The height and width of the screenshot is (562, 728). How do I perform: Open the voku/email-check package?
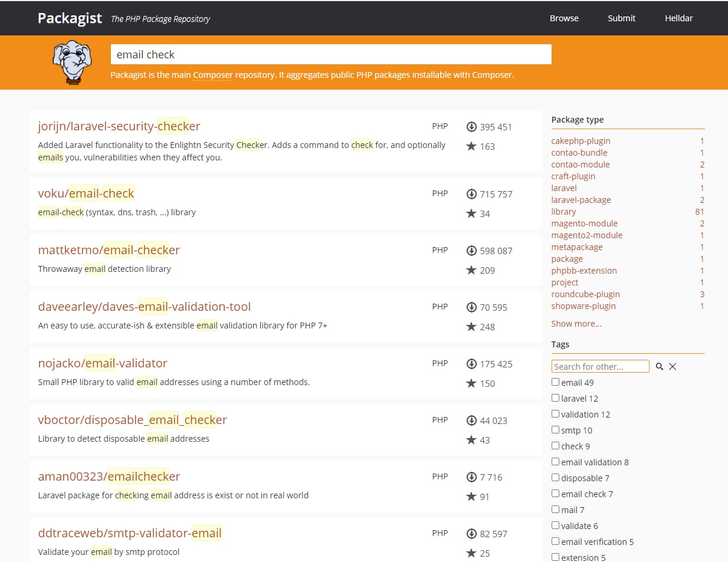(x=86, y=193)
